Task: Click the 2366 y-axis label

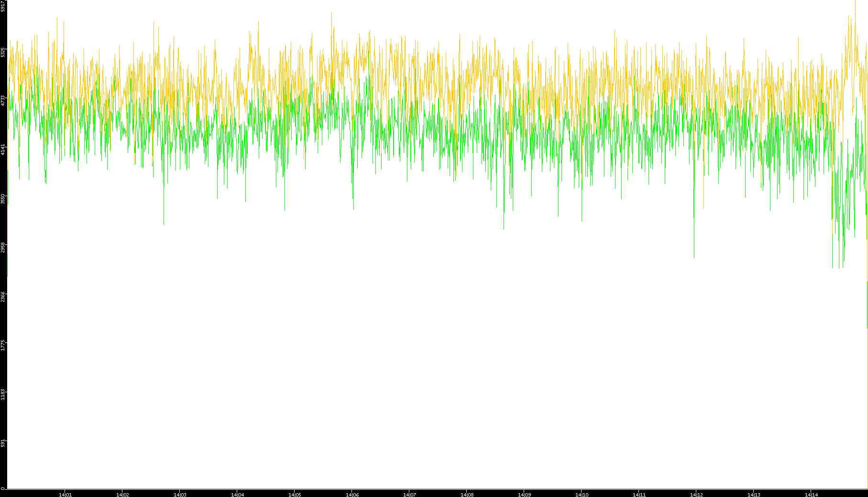Action: coord(3,297)
